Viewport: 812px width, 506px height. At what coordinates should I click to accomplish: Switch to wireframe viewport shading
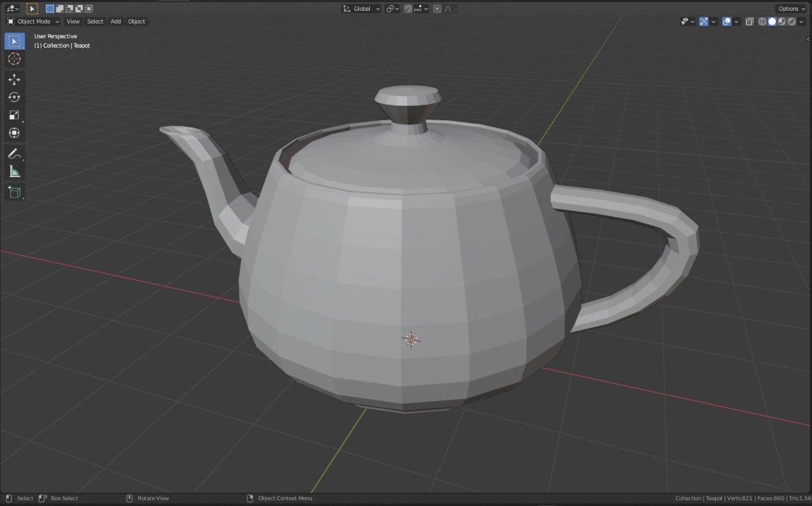tap(763, 22)
